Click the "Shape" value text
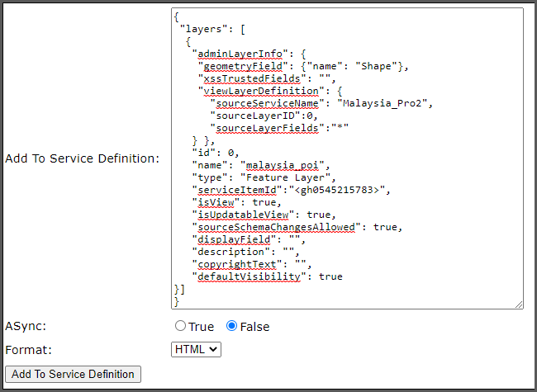 click(376, 66)
